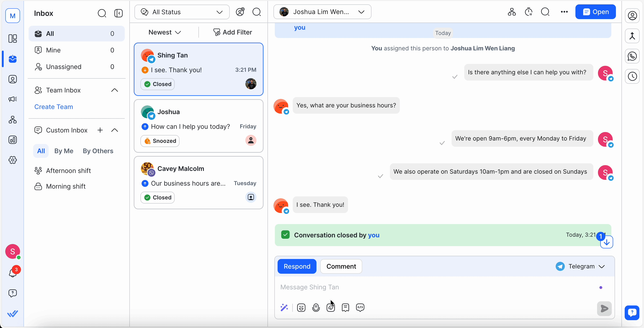Collapse the inbox sidebar panel
The width and height of the screenshot is (644, 328).
tap(119, 13)
